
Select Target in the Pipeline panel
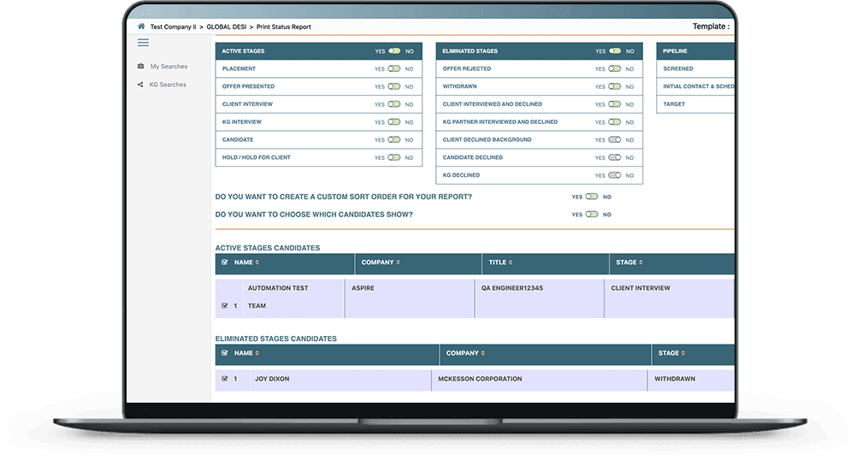pos(695,104)
